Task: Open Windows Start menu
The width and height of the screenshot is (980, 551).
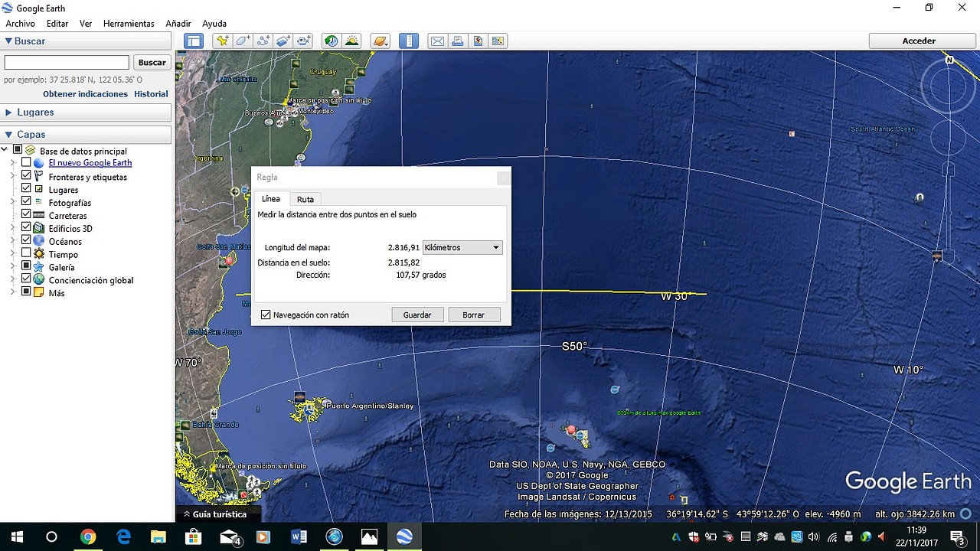Action: 17,536
